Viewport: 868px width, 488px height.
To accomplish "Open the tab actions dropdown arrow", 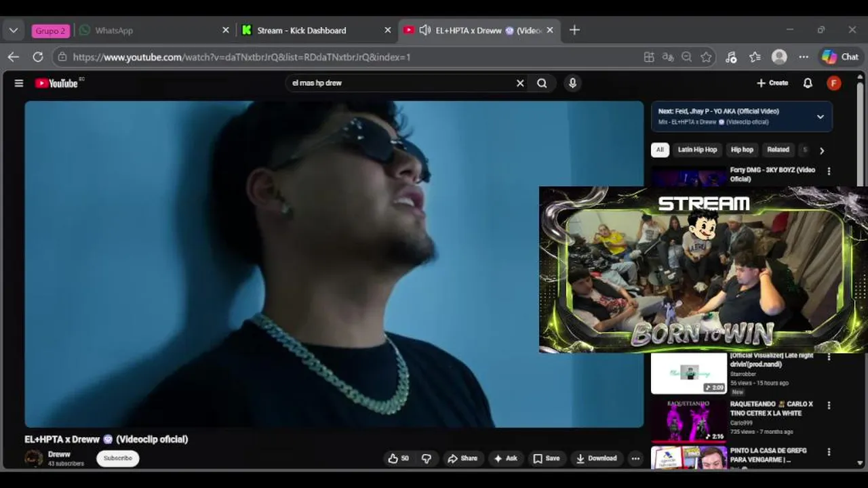I will (x=14, y=30).
